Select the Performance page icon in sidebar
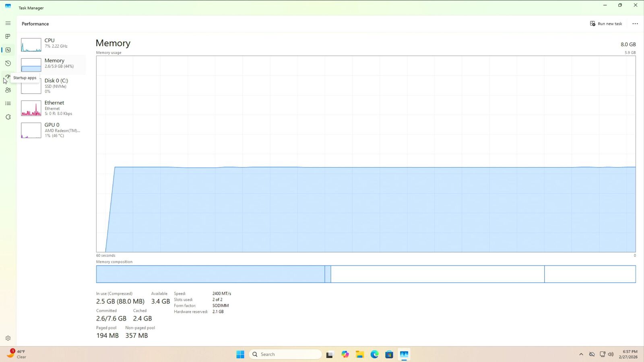 pos(8,50)
